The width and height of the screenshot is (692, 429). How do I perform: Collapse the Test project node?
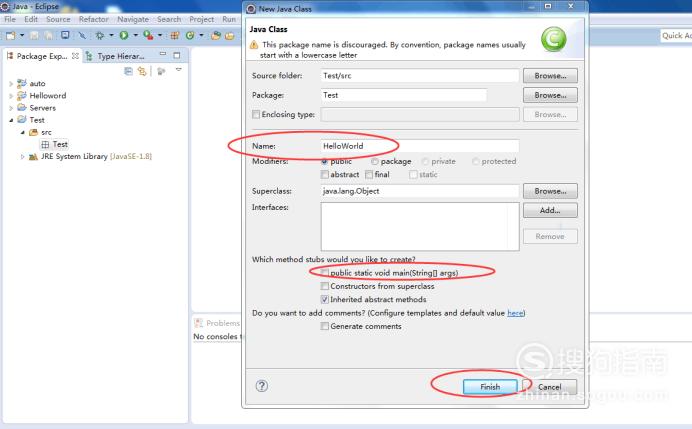click(x=11, y=120)
